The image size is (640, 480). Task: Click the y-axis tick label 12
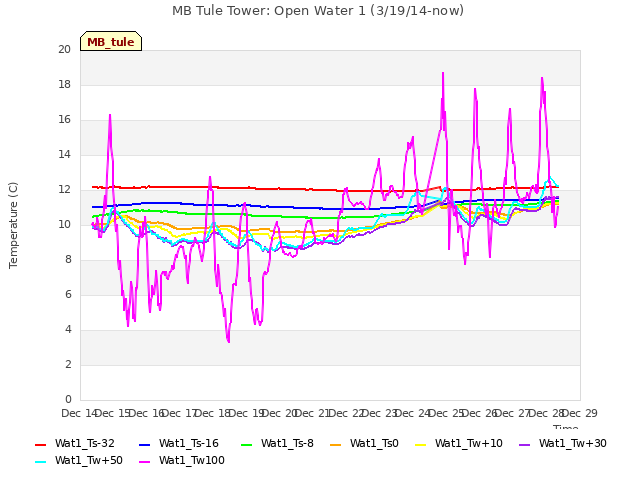tap(64, 190)
